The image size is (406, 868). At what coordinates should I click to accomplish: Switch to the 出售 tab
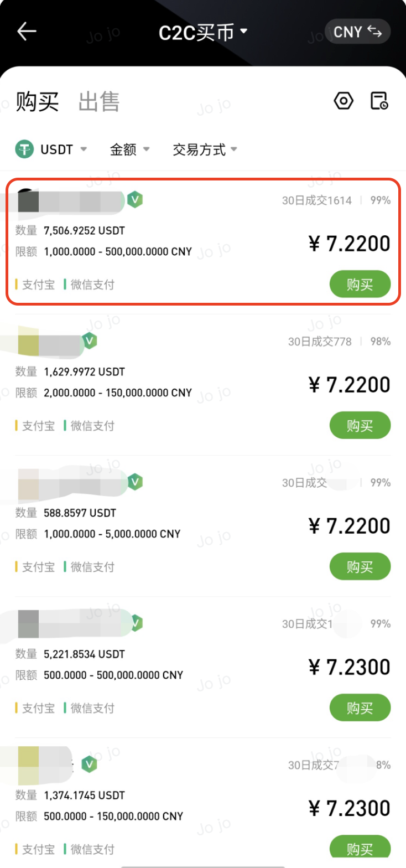pos(99,102)
